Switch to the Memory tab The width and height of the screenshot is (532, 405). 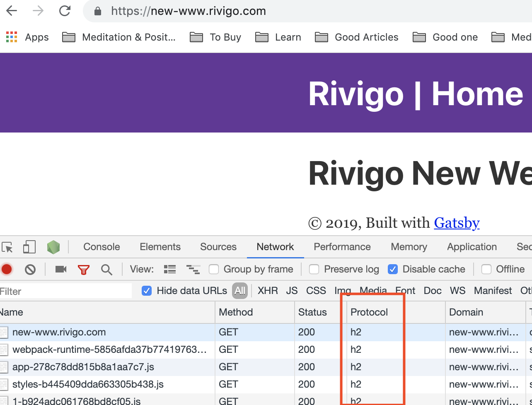point(409,247)
